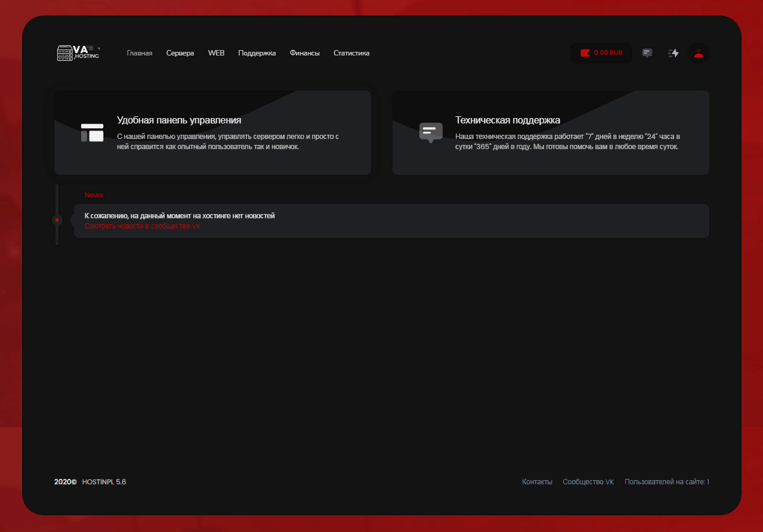Open the Статистика page

click(x=351, y=53)
